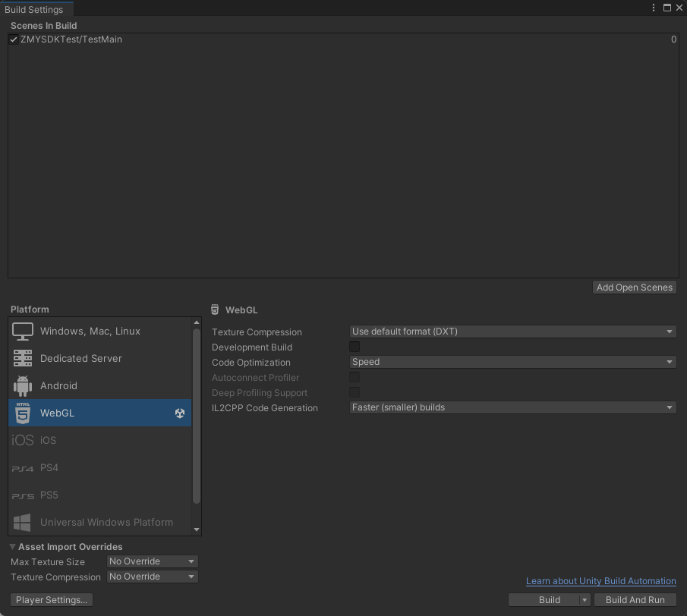Select the Universal Windows Platform row

(x=100, y=522)
